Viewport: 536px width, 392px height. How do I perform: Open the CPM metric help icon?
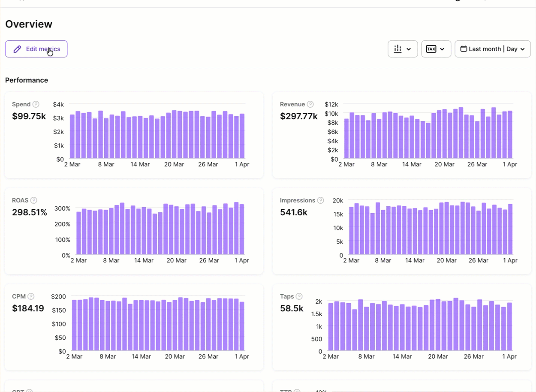pos(32,296)
